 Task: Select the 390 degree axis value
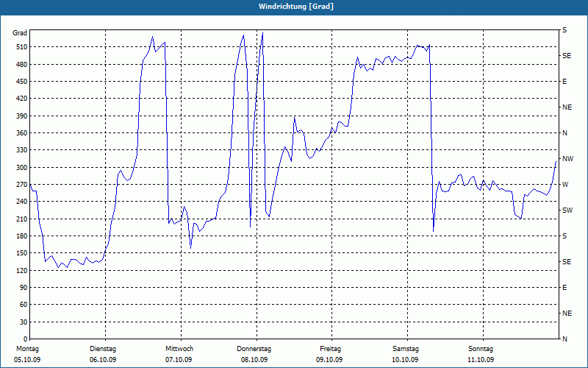21,116
